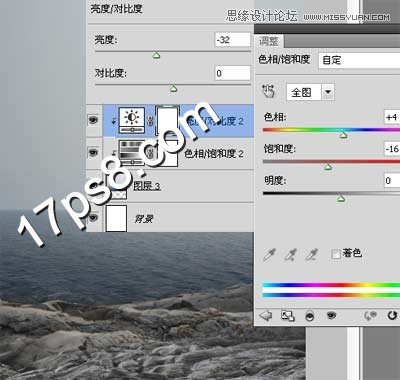Click the contrast slider handle
Screen dimensions: 400x380
click(x=173, y=89)
